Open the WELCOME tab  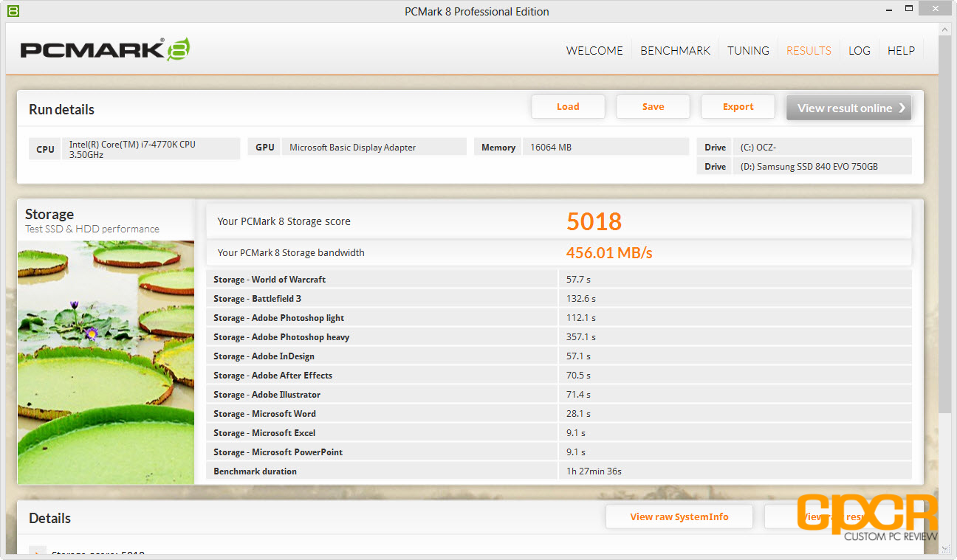(x=594, y=51)
